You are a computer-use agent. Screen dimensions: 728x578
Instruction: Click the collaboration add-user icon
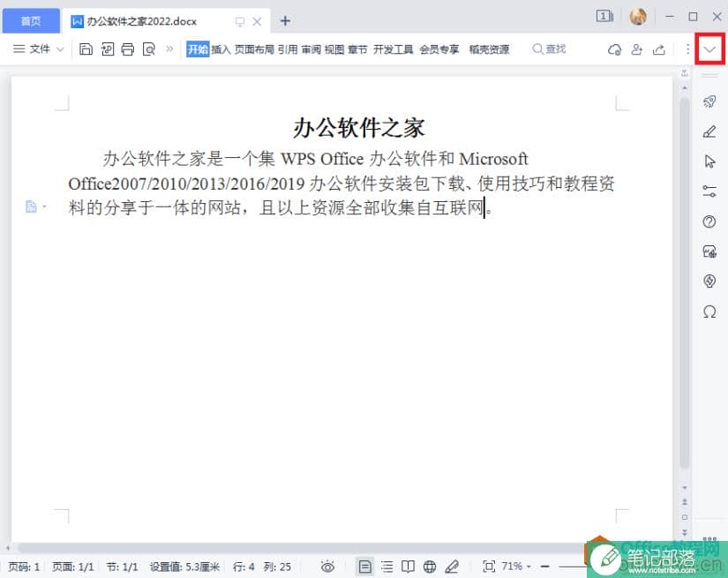636,49
